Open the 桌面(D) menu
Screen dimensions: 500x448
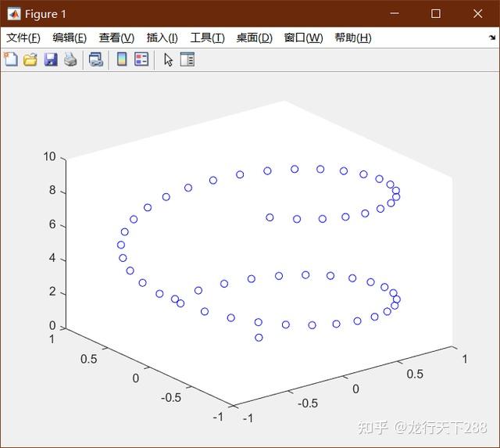[255, 38]
